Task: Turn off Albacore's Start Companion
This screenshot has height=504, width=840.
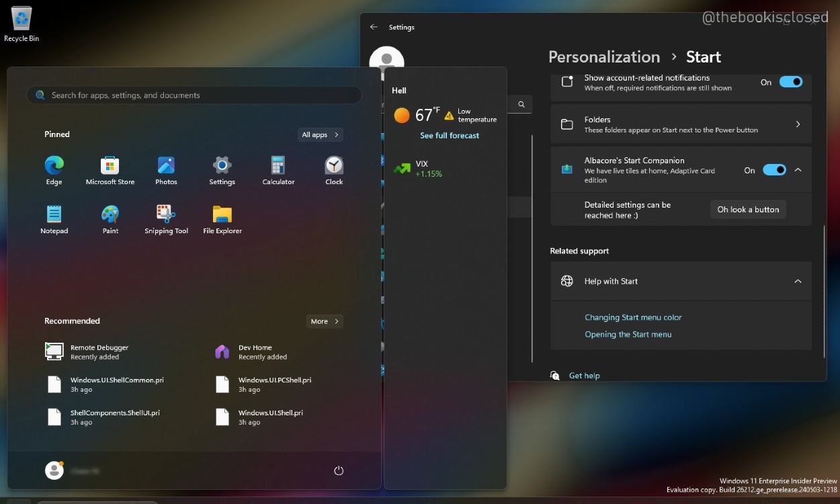Action: tap(774, 170)
